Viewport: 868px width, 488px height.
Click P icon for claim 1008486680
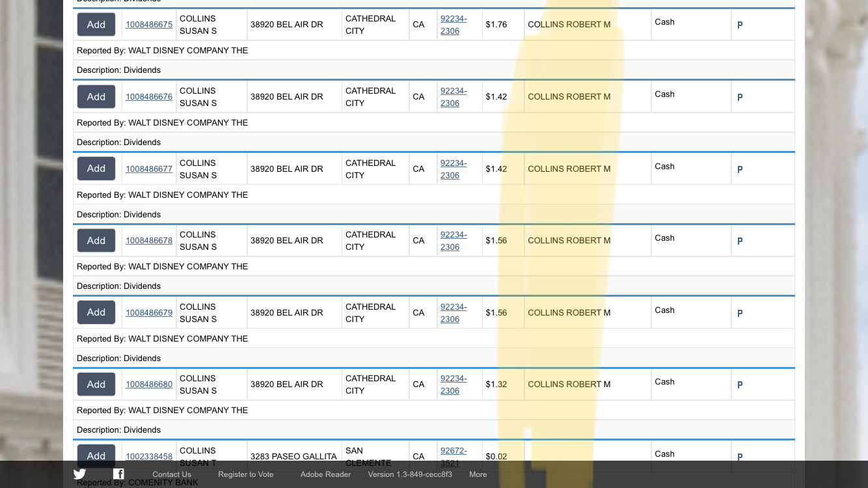[x=740, y=385]
